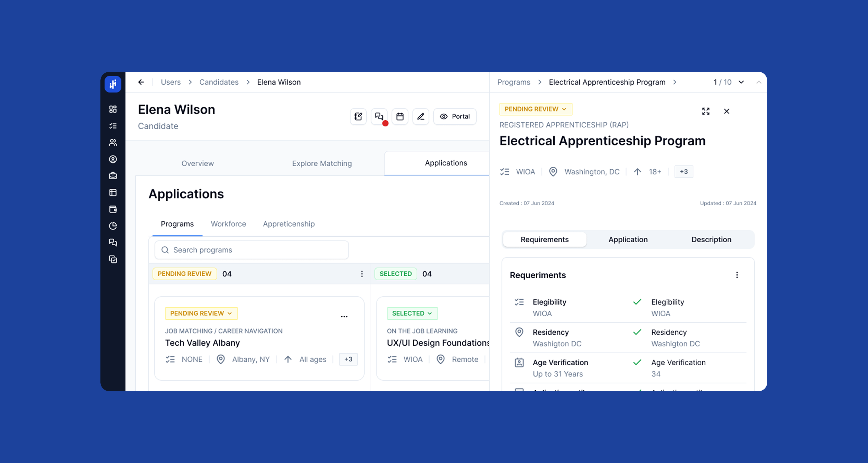Open the calendar icon in candidate header

pos(400,116)
